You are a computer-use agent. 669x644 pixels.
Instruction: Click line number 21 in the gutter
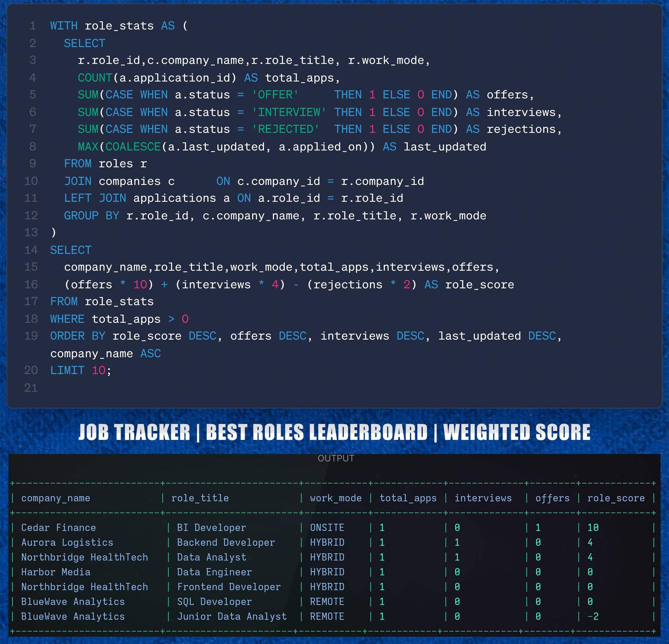point(31,388)
